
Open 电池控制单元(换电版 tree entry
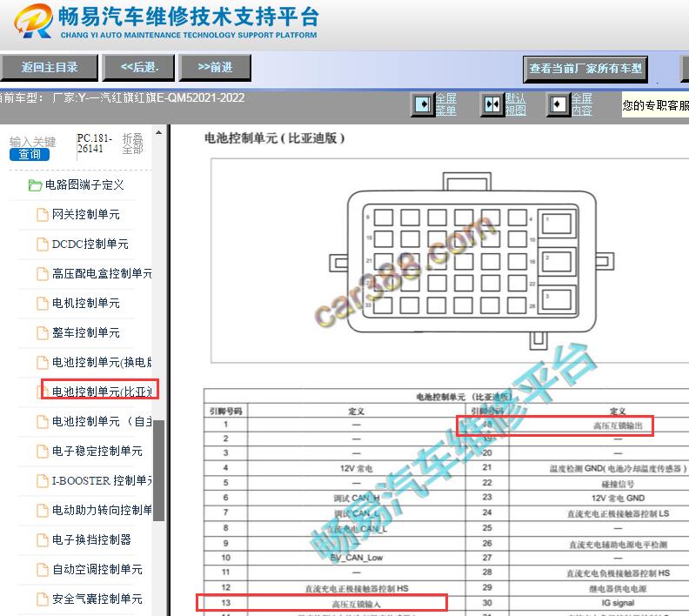click(102, 363)
